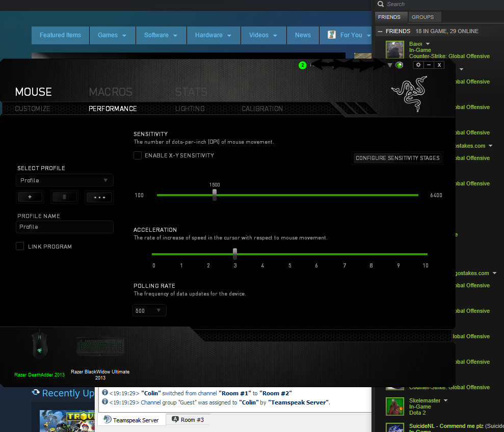Open dropdown arrow next to Skelemaster

tap(445, 400)
